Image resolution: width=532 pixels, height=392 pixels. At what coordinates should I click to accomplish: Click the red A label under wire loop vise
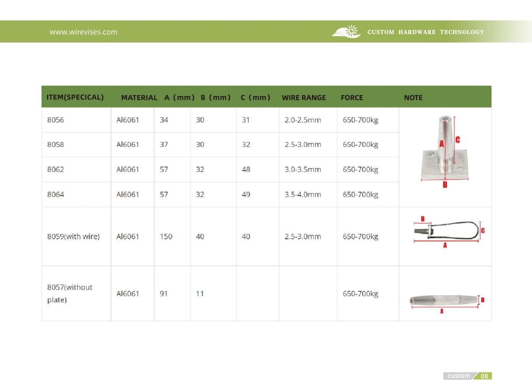pyautogui.click(x=445, y=245)
